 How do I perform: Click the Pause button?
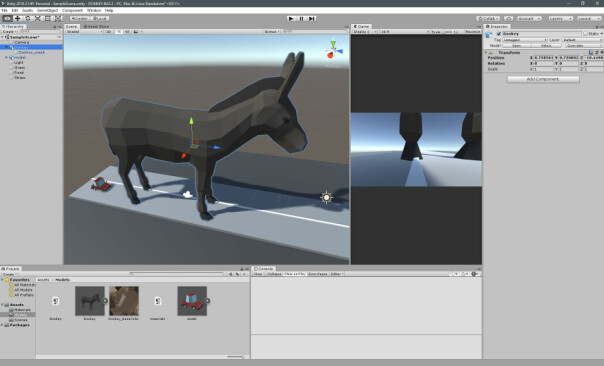coord(301,18)
